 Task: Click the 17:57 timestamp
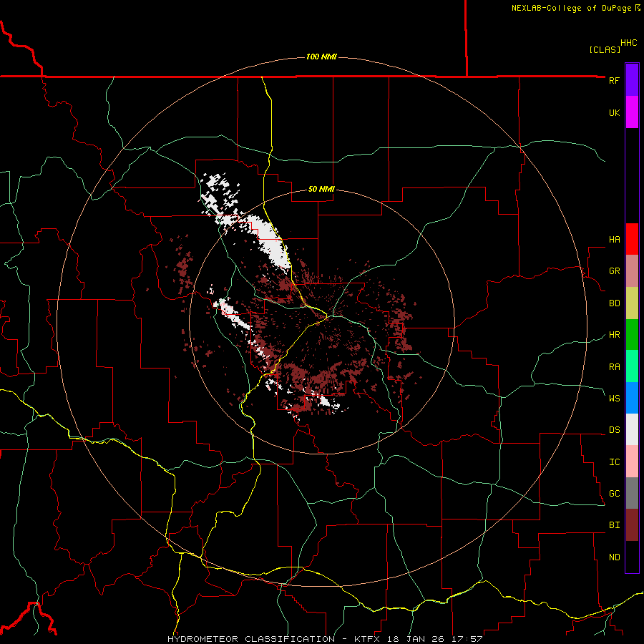point(468,639)
